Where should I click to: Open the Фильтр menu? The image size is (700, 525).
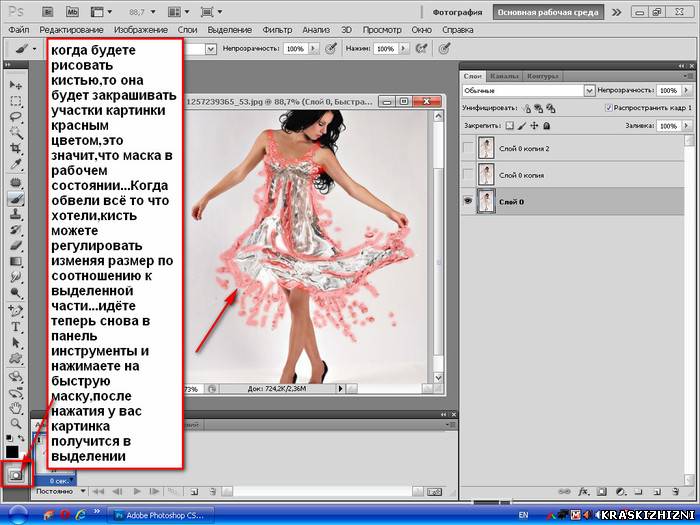click(277, 30)
